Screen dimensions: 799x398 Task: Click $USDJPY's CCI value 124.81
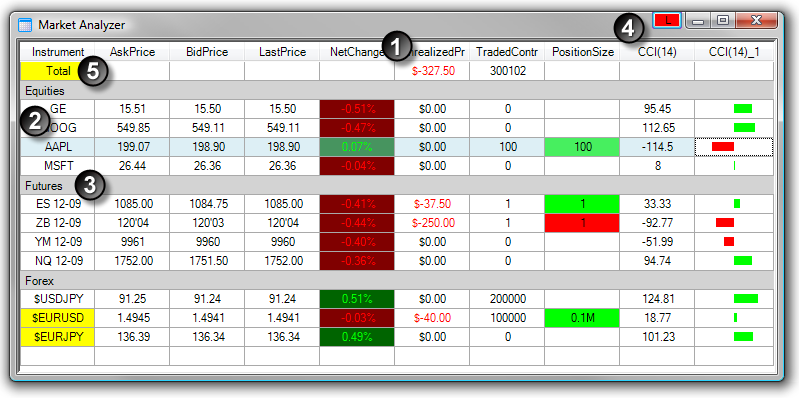coord(657,299)
